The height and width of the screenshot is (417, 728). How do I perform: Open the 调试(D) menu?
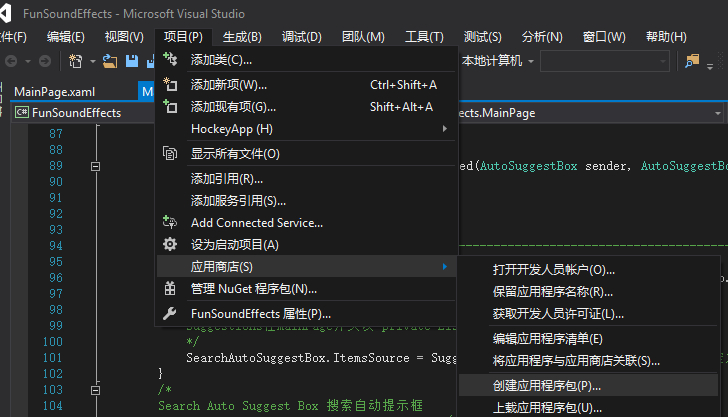pyautogui.click(x=301, y=37)
